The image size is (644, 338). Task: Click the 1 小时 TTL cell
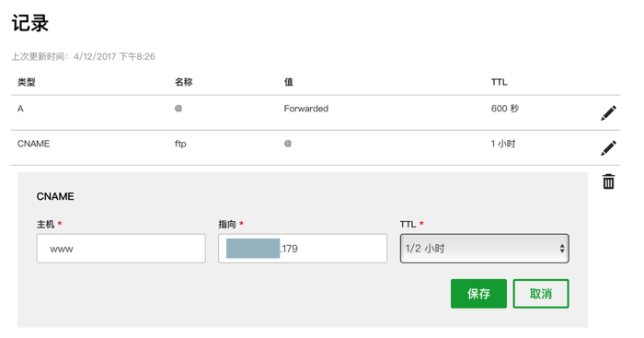point(503,144)
